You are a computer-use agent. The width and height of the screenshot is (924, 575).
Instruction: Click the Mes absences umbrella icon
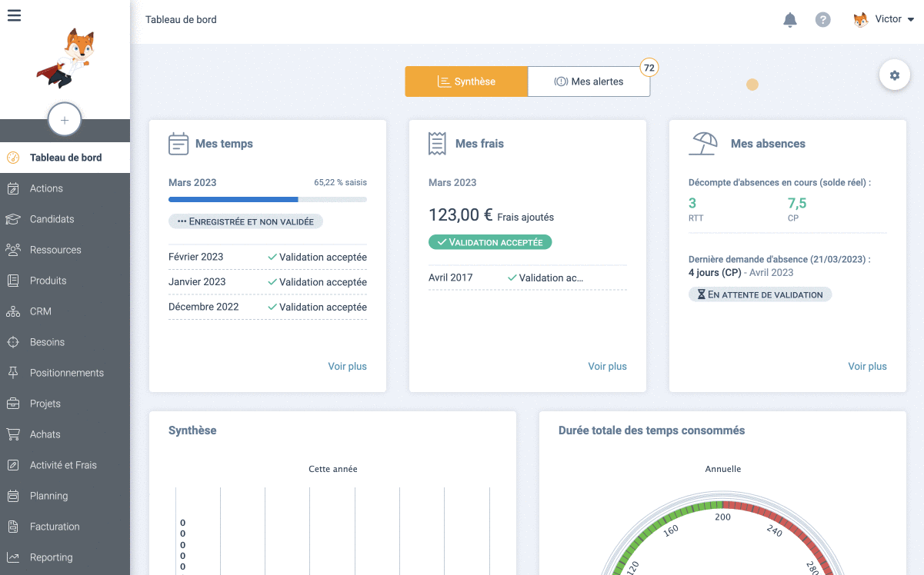[x=703, y=144]
